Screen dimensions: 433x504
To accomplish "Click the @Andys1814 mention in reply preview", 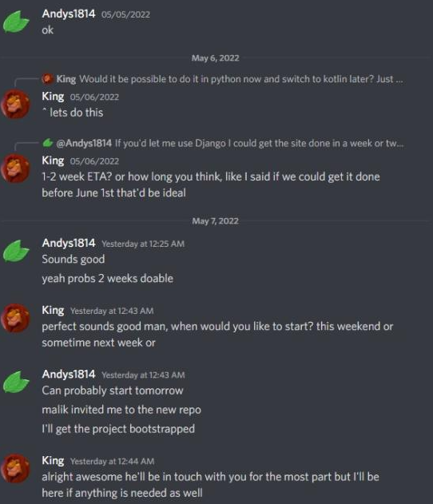I will coord(84,143).
